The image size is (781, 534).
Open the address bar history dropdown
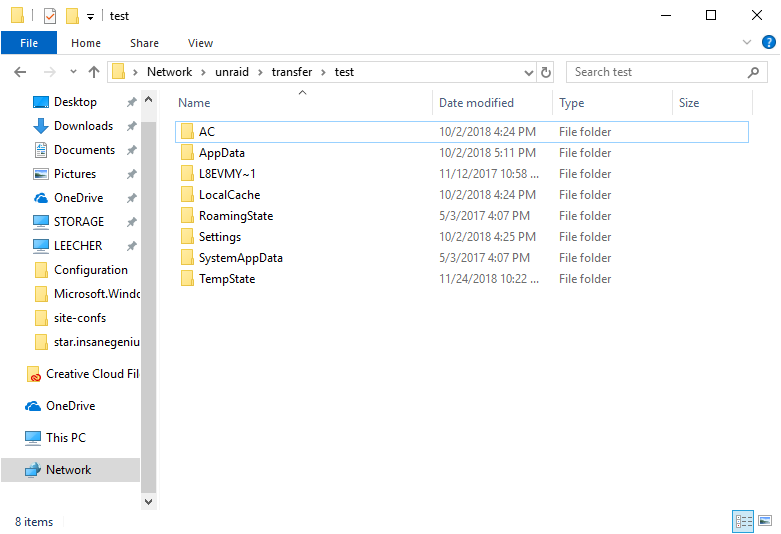[x=528, y=73]
